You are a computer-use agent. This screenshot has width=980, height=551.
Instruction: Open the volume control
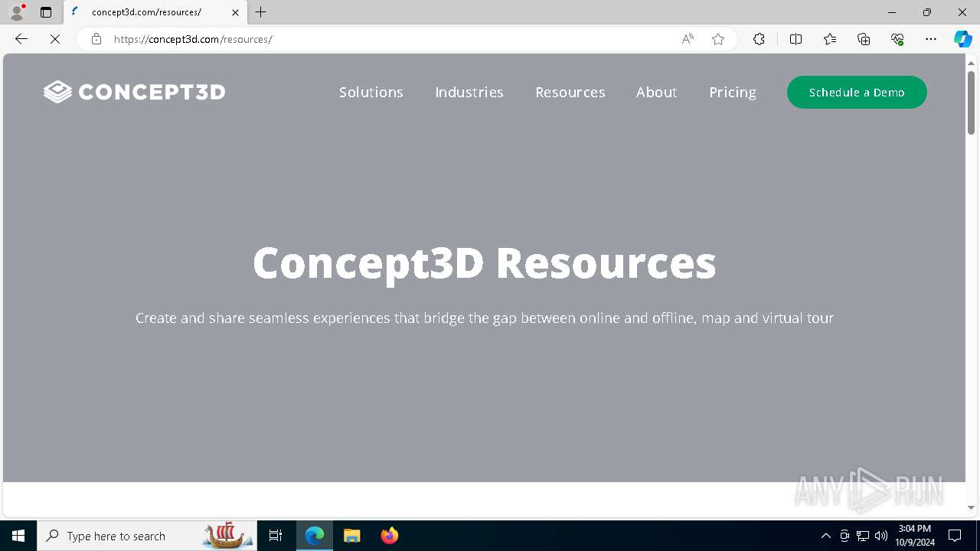tap(881, 536)
